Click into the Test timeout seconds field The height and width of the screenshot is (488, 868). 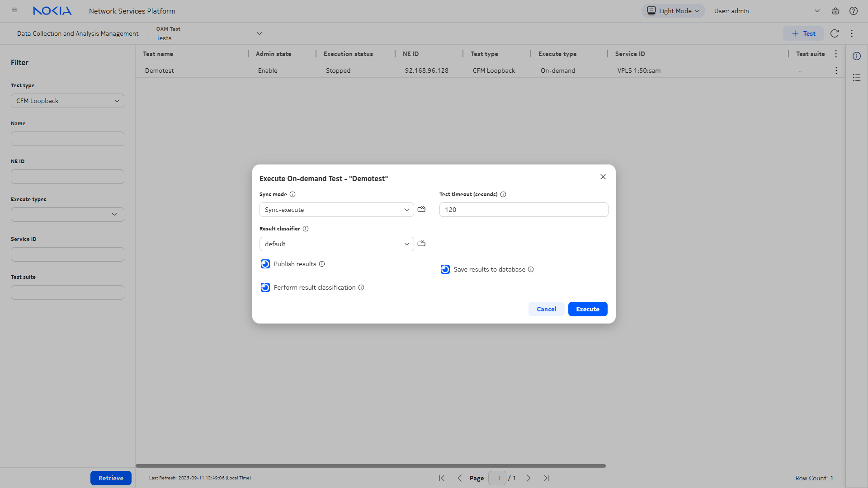[x=524, y=210]
